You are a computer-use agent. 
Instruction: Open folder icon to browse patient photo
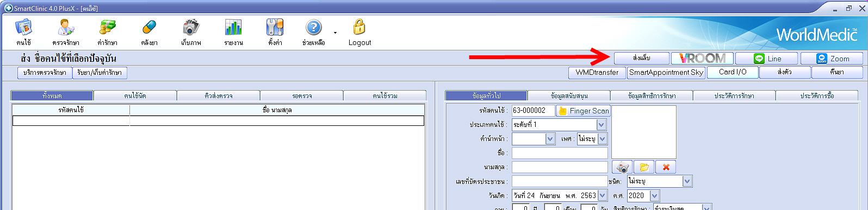(x=644, y=167)
